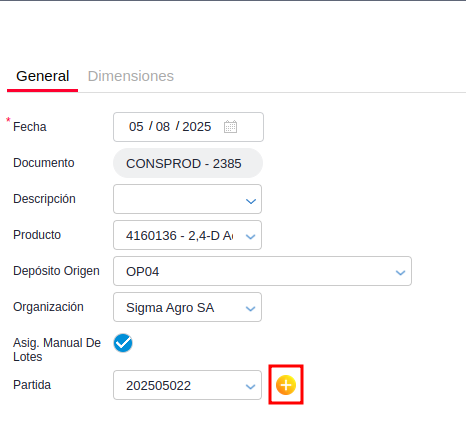Click the orange plus icon beside Partida

click(286, 385)
